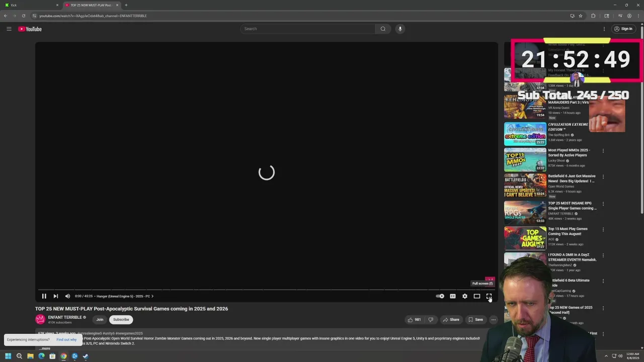This screenshot has height=362, width=644.
Task: Enter full screen with the player icon
Action: (x=489, y=296)
